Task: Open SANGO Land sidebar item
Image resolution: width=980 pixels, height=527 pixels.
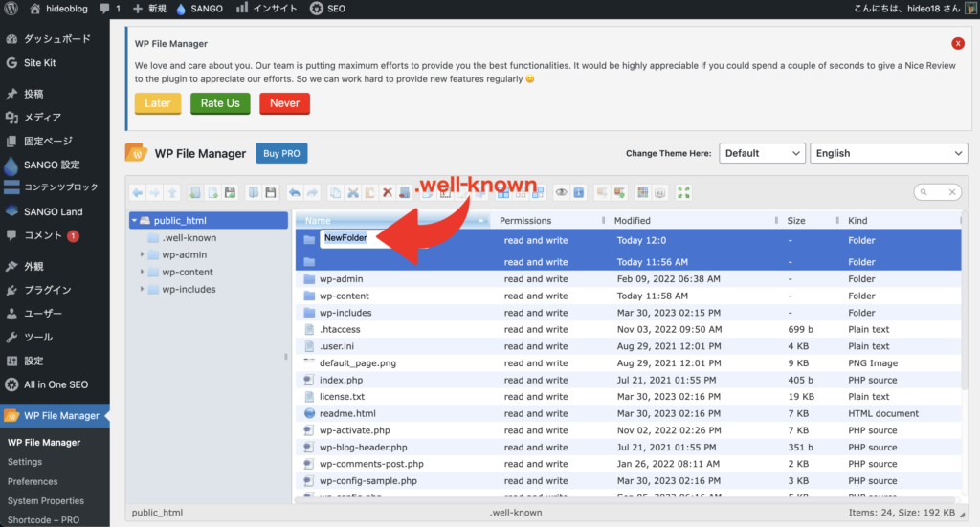Action: point(55,211)
